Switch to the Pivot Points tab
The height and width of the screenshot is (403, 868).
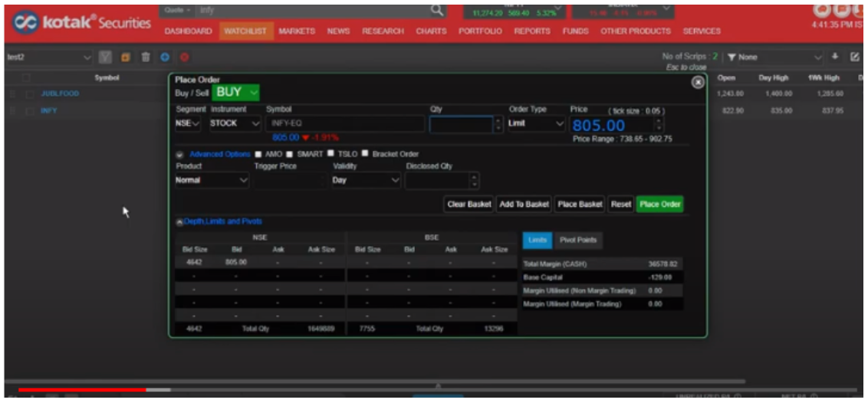click(578, 241)
